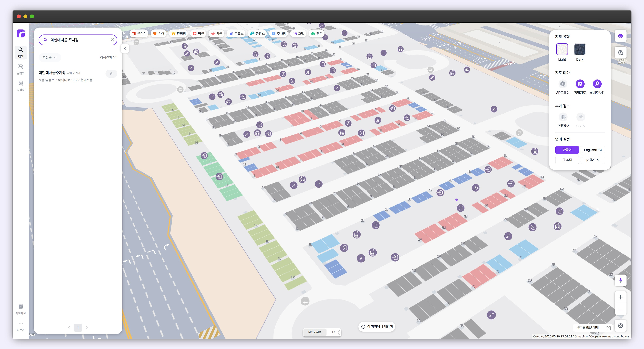Click the magnifier icon in the search box

click(x=45, y=40)
